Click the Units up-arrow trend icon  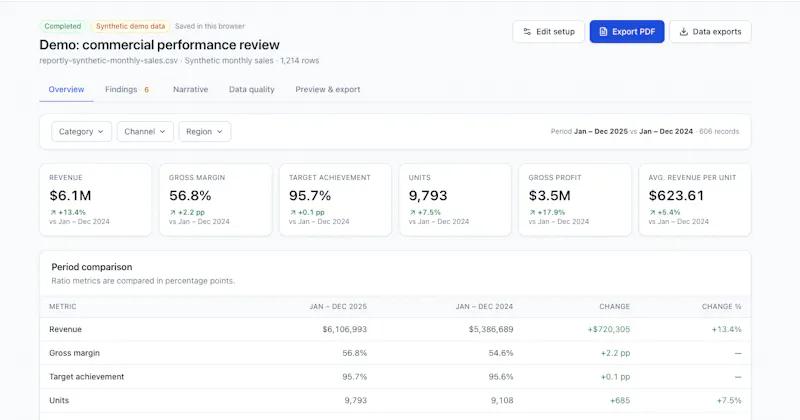(412, 212)
